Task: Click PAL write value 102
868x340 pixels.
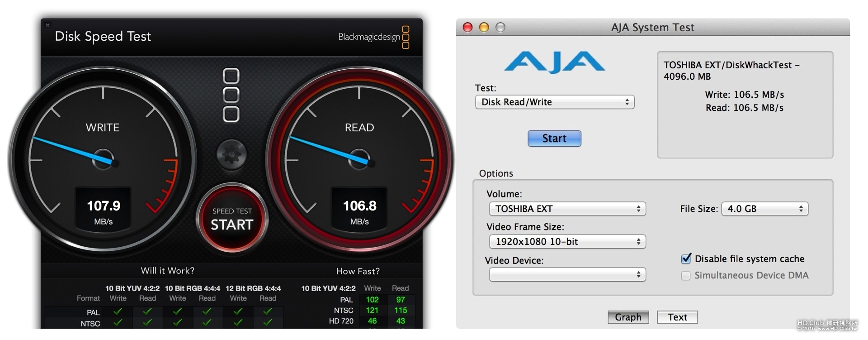Action: [x=372, y=300]
